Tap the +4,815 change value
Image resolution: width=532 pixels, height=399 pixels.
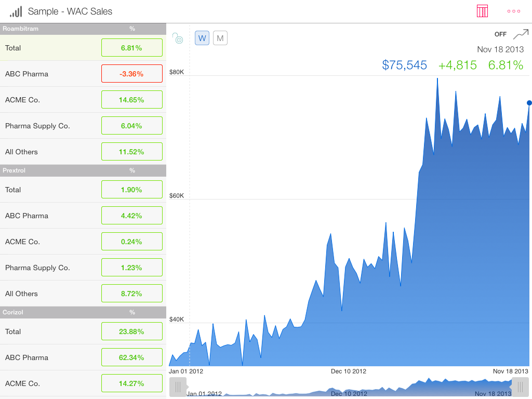pos(458,65)
